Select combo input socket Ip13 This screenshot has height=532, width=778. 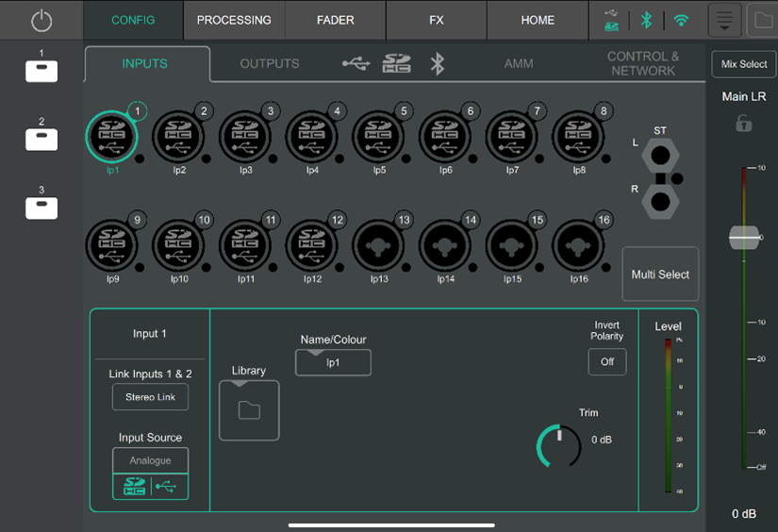click(378, 245)
